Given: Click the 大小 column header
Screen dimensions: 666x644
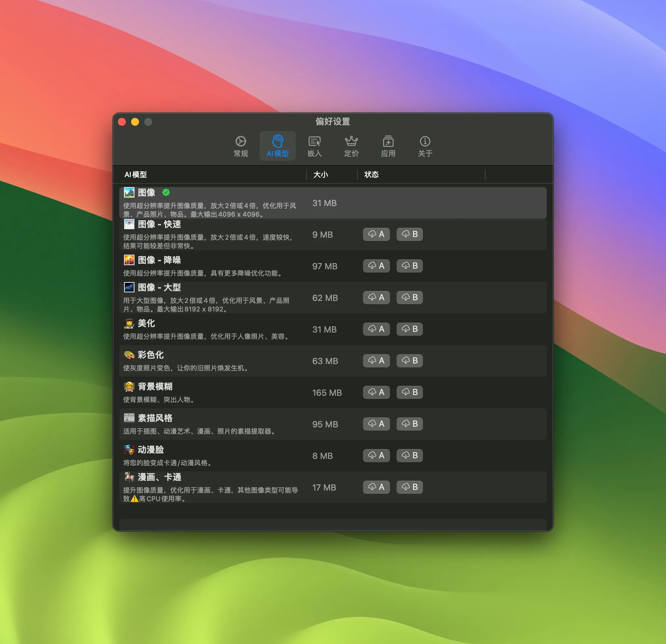Looking at the screenshot, I should [x=321, y=174].
